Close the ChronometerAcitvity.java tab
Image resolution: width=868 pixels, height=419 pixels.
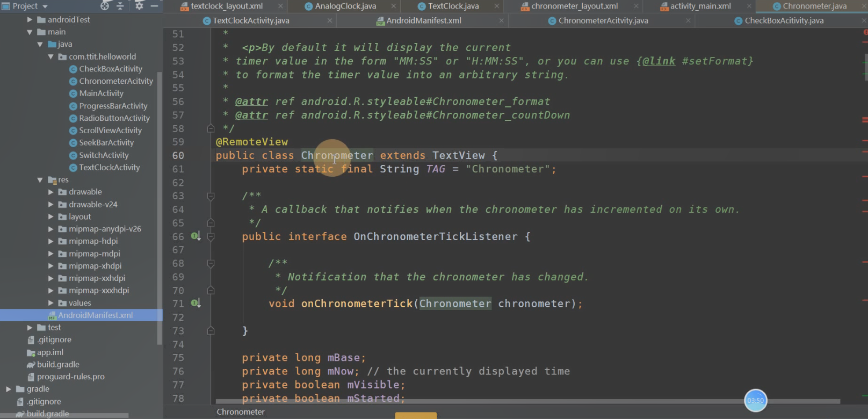point(688,20)
